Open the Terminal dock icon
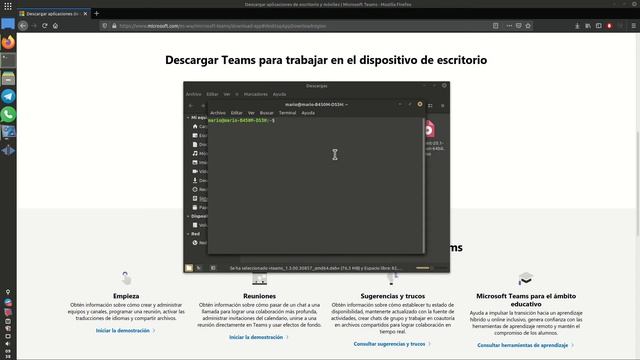The width and height of the screenshot is (640, 360). [x=8, y=60]
